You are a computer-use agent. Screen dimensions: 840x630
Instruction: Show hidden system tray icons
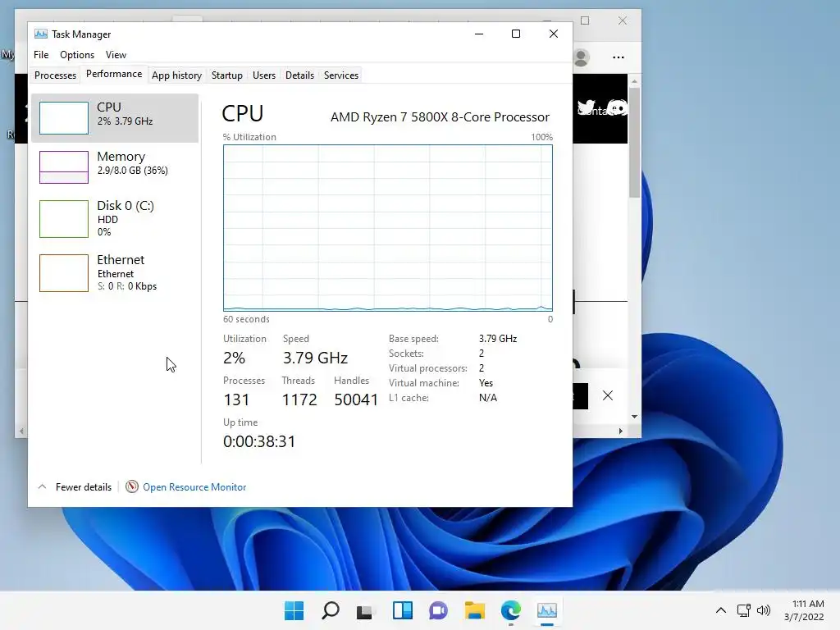[721, 610]
